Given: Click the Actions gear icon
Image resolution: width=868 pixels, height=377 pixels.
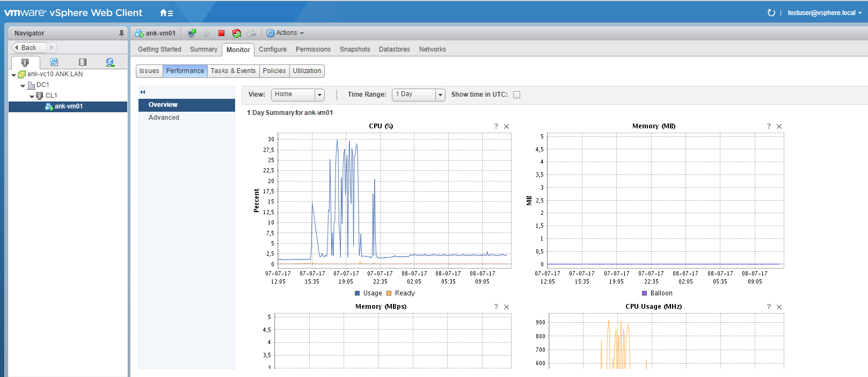Looking at the screenshot, I should [271, 33].
